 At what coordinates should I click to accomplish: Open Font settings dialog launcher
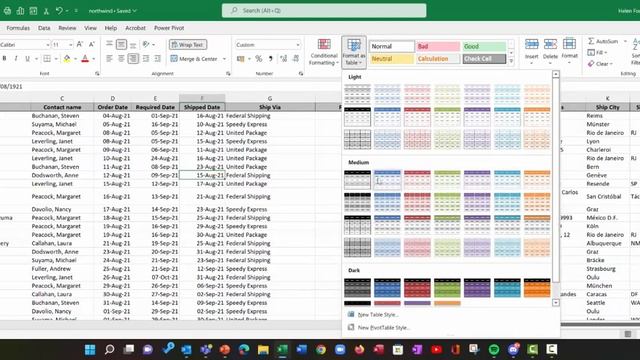tap(97, 73)
